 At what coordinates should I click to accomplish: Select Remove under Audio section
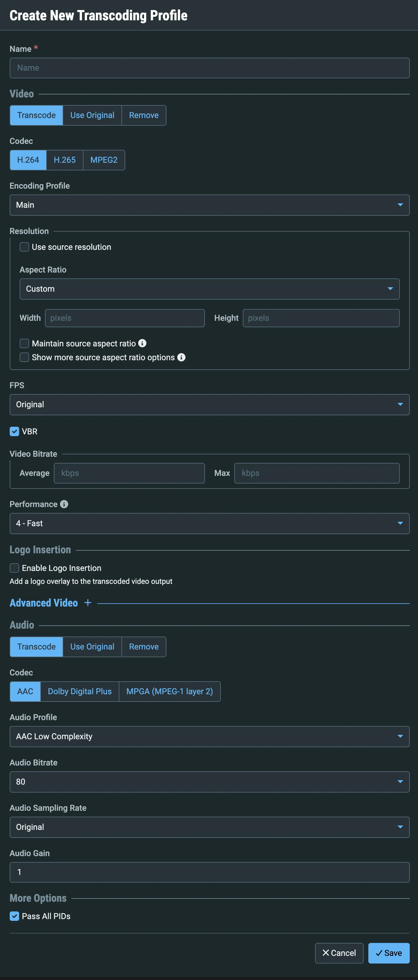144,647
